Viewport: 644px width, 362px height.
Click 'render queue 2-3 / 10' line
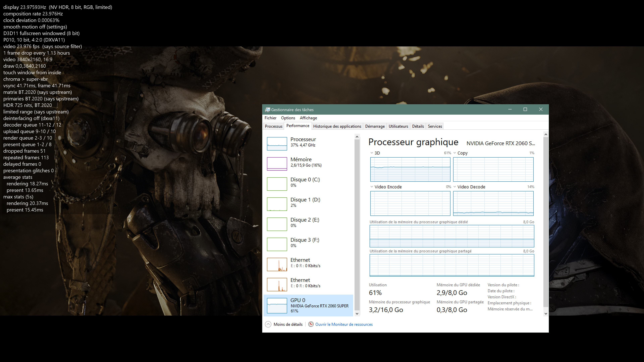click(28, 138)
